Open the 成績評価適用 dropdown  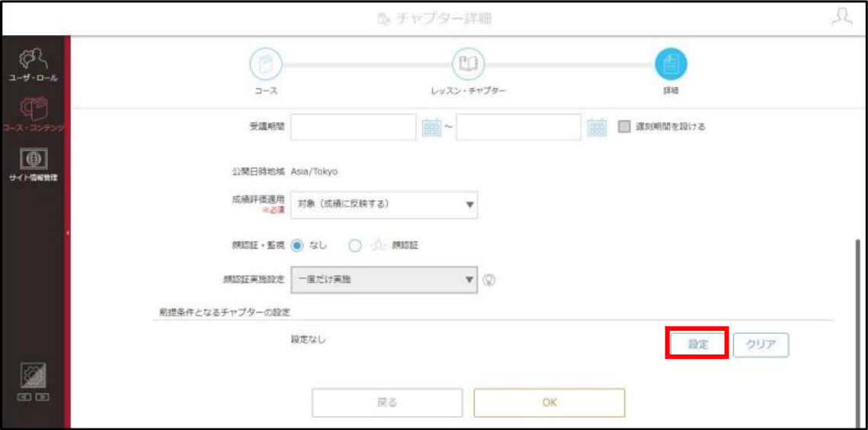click(384, 204)
